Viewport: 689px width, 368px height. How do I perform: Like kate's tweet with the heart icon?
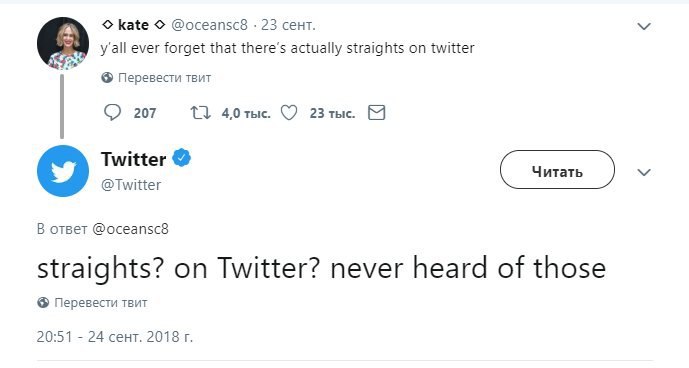click(x=289, y=113)
